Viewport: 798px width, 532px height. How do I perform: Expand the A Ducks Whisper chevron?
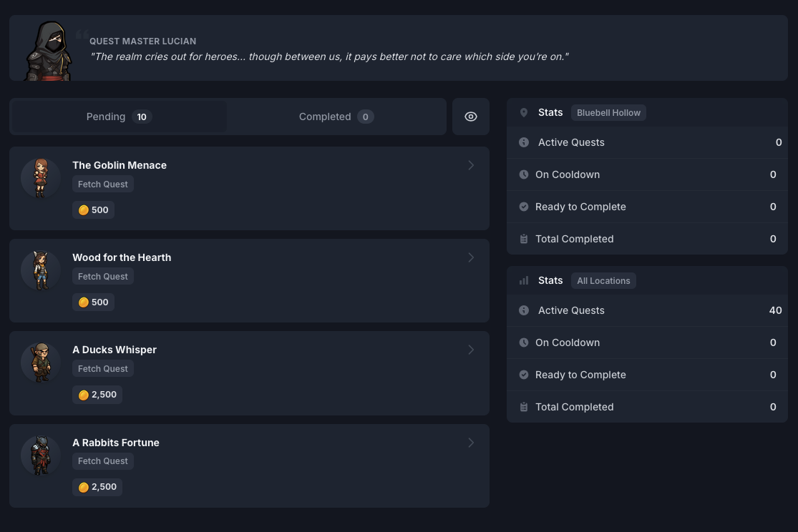471,350
